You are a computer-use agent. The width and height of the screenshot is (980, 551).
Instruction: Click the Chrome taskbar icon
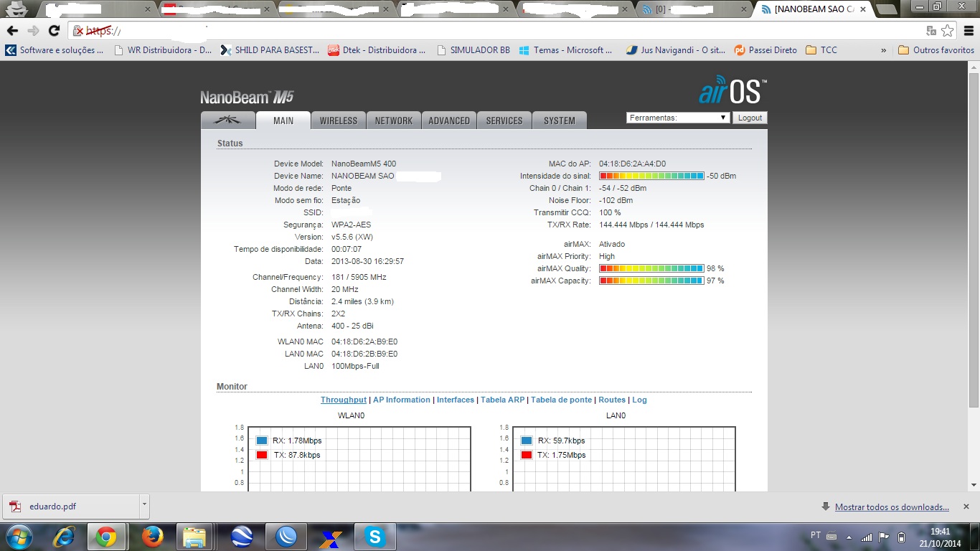(106, 537)
